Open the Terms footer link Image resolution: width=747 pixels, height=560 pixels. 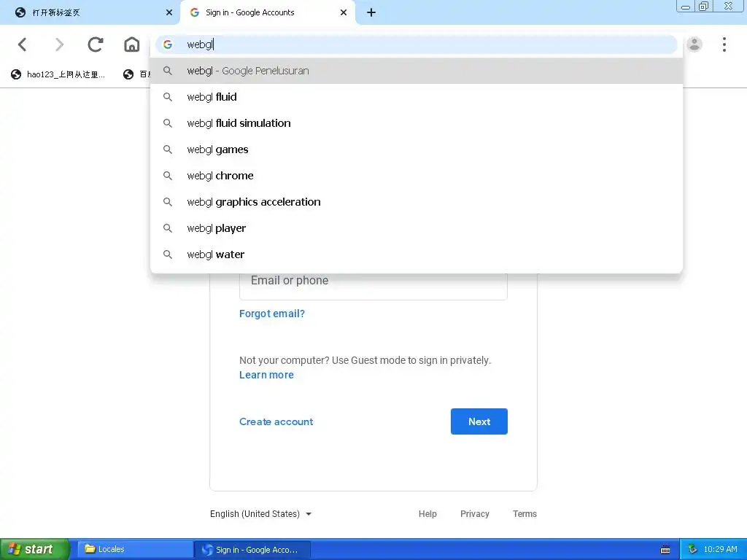[525, 514]
